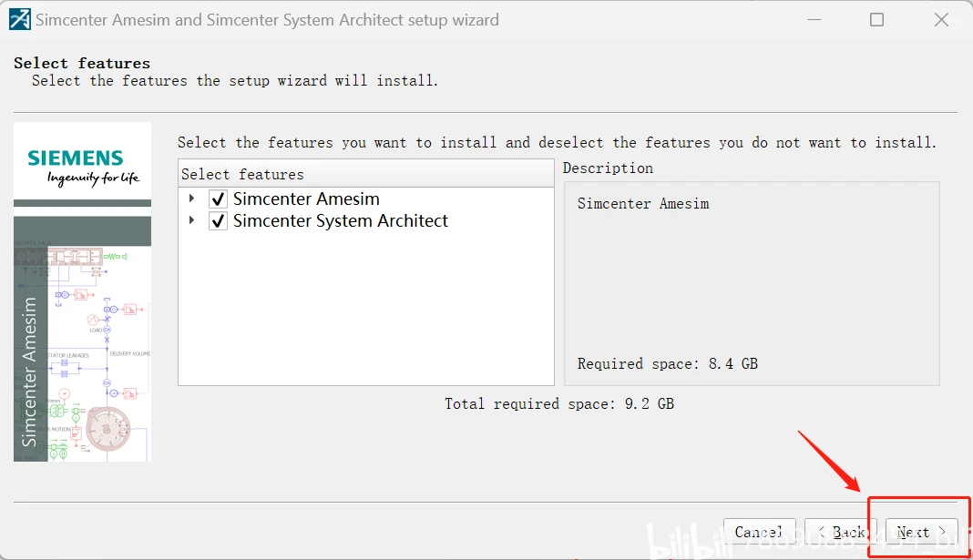Close the setup wizard window
The image size is (973, 560).
[x=942, y=19]
